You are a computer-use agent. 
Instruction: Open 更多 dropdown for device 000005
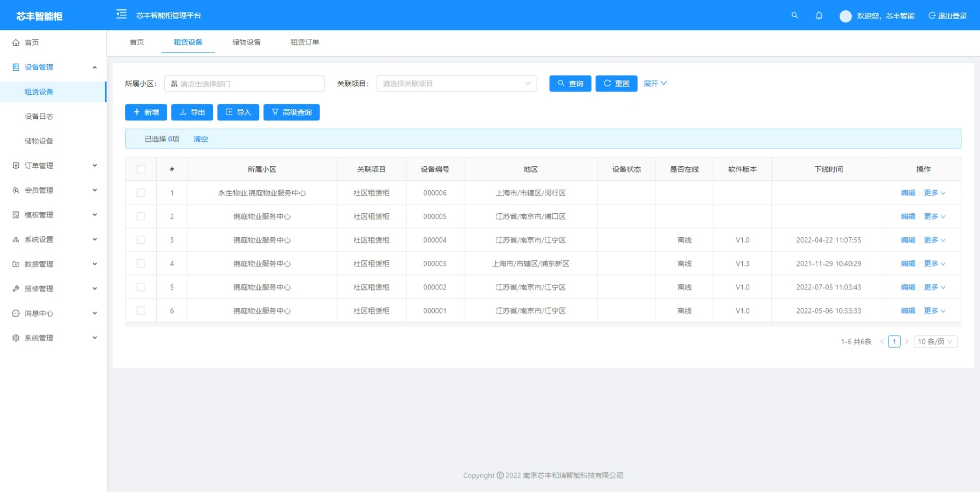coord(935,216)
